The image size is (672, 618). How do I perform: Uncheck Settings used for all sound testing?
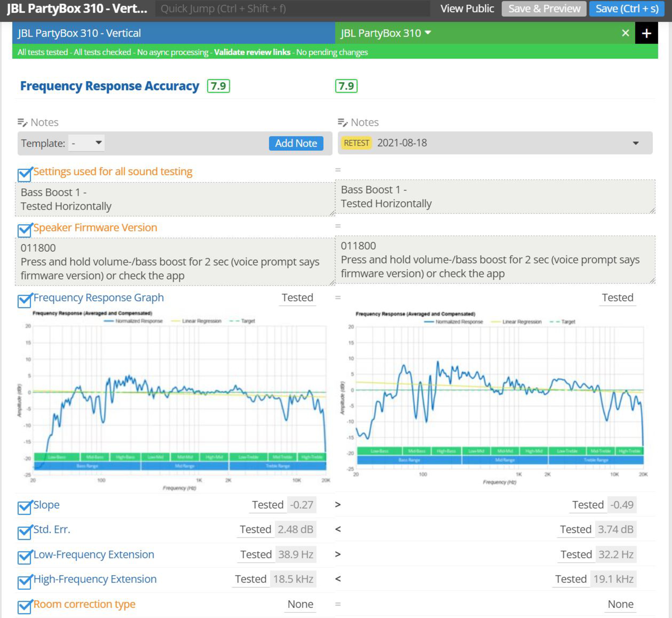(x=25, y=174)
